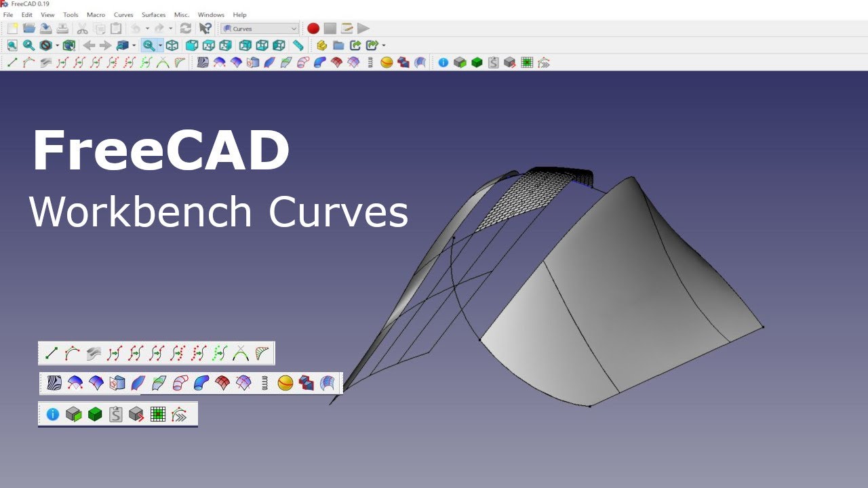Image resolution: width=868 pixels, height=488 pixels.
Task: Switch to the rear view cube
Action: 245,45
